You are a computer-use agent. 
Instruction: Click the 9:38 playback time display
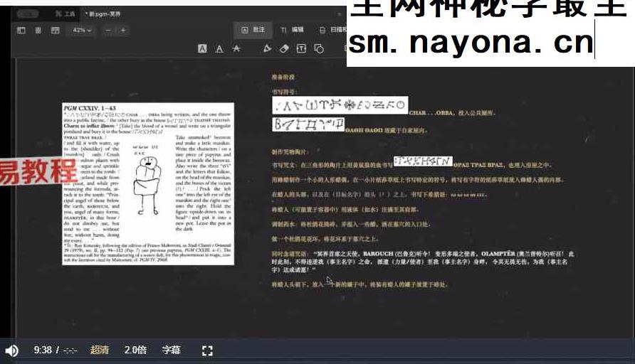pos(43,350)
